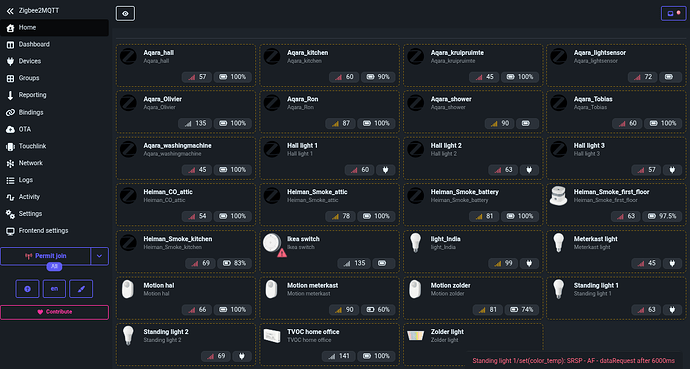Click the Permit join button
The image size is (690, 369).
point(46,256)
